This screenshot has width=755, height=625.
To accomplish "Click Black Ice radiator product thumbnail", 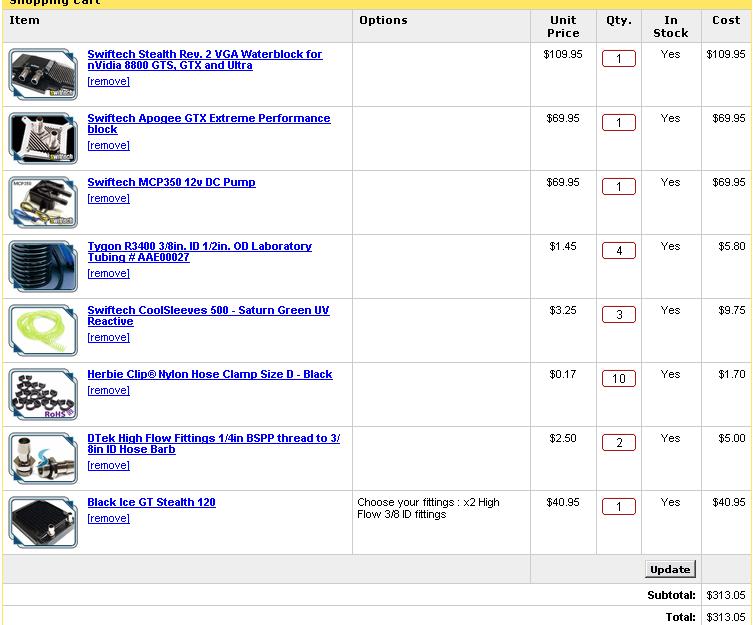I will tap(43, 522).
